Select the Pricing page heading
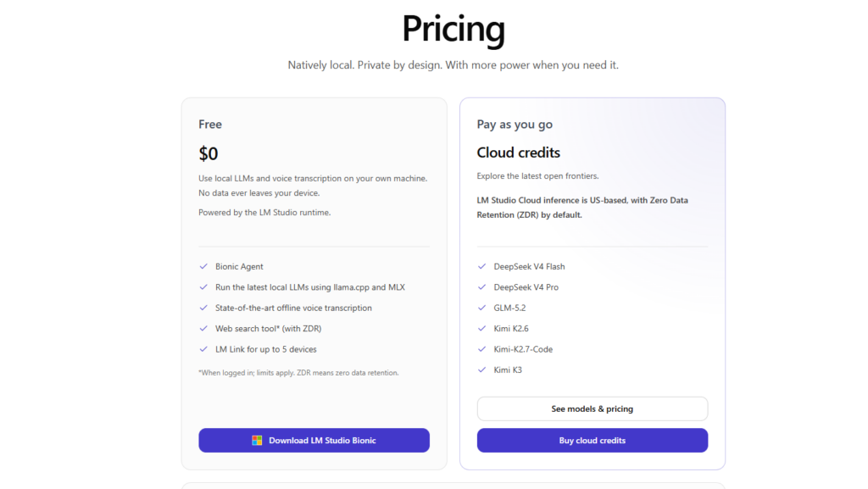868x489 pixels. point(453,29)
